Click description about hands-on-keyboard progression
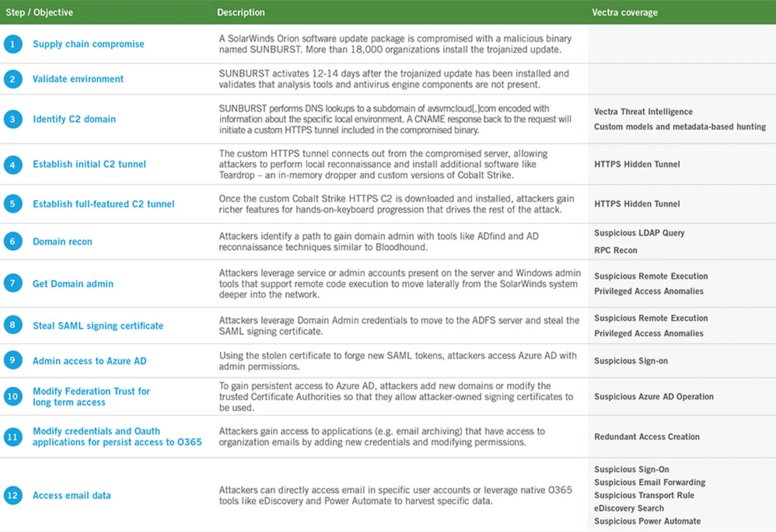The width and height of the screenshot is (776, 532). tap(396, 204)
